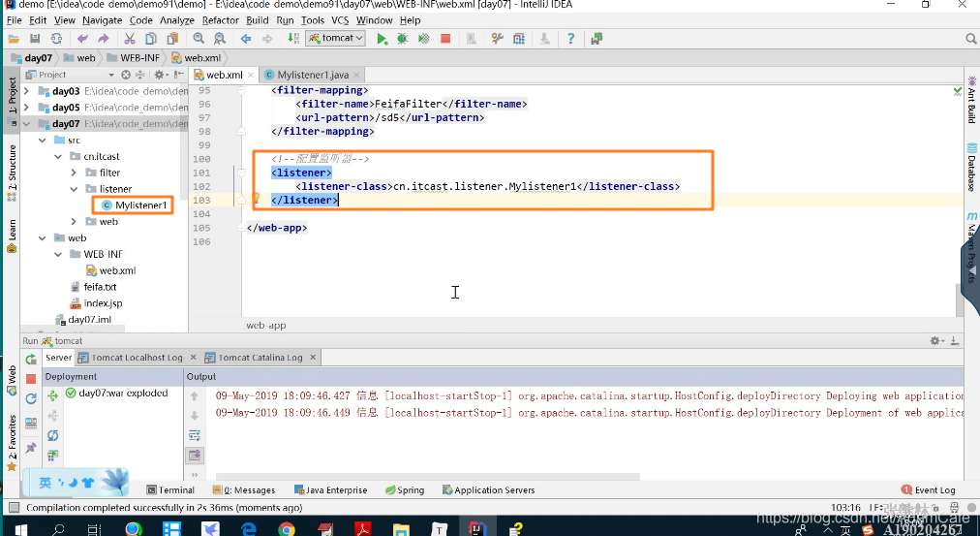Viewport: 980px width, 536px height.
Task: Expand the filter package node
Action: pyautogui.click(x=74, y=173)
